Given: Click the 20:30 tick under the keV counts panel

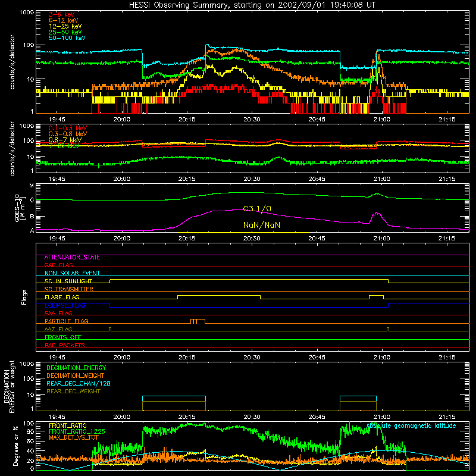Looking at the screenshot, I should pos(252,120).
